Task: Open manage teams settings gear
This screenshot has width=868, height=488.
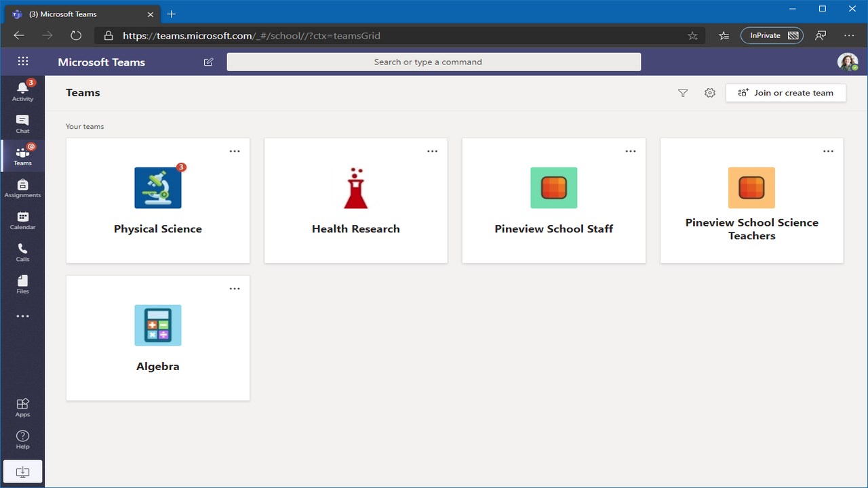Action: coord(710,93)
